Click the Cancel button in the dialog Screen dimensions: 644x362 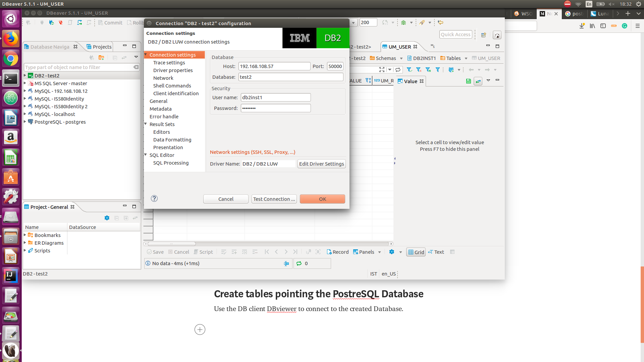tap(226, 199)
